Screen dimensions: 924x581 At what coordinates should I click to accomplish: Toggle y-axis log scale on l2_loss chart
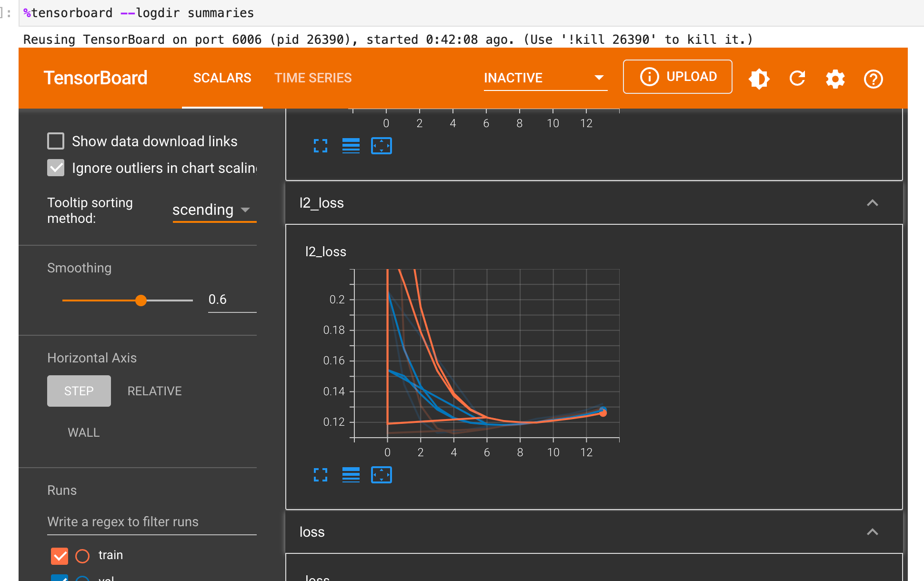351,475
